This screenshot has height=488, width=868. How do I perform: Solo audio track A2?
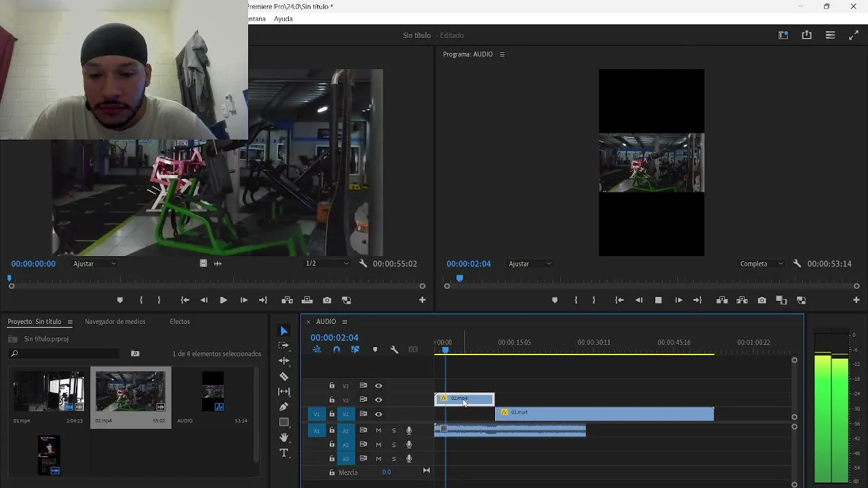pos(393,445)
